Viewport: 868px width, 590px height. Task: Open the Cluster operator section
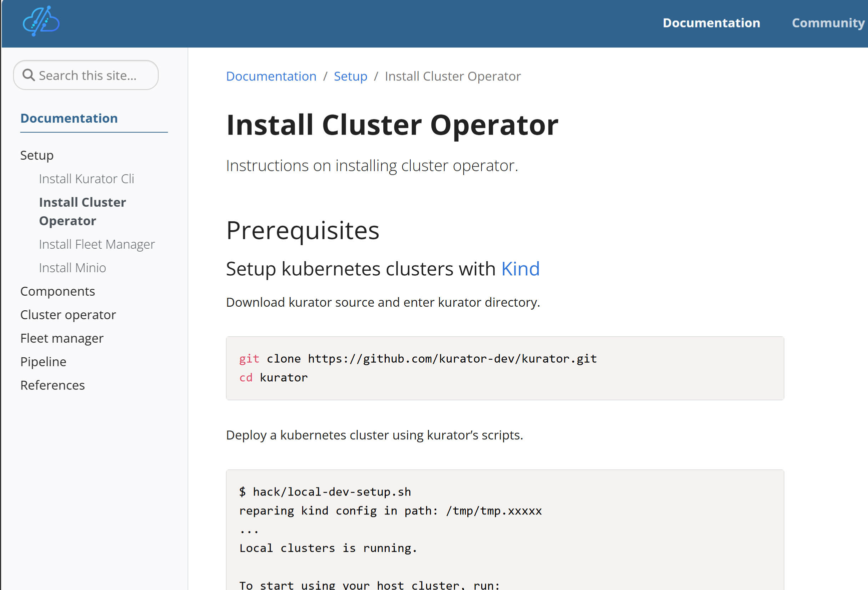point(68,315)
